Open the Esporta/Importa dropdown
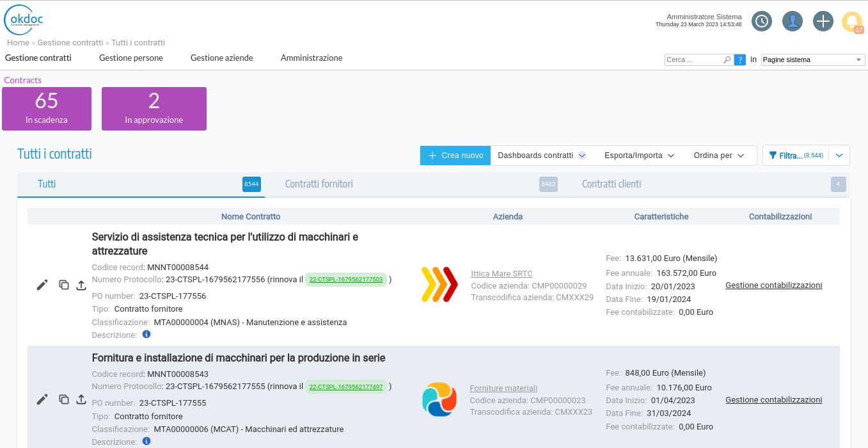Image resolution: width=868 pixels, height=448 pixels. tap(639, 156)
